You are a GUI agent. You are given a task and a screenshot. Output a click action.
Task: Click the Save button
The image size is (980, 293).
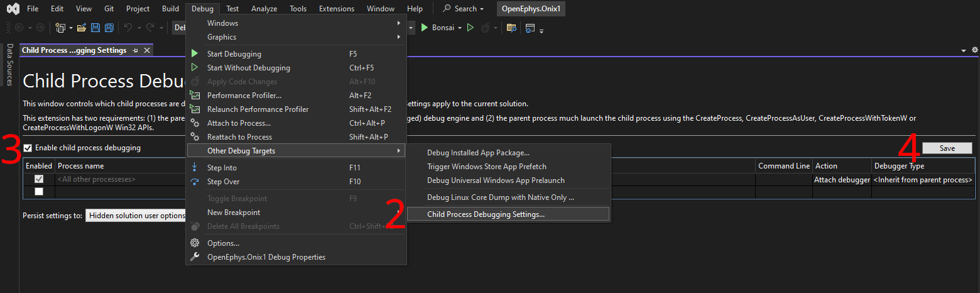(x=947, y=148)
